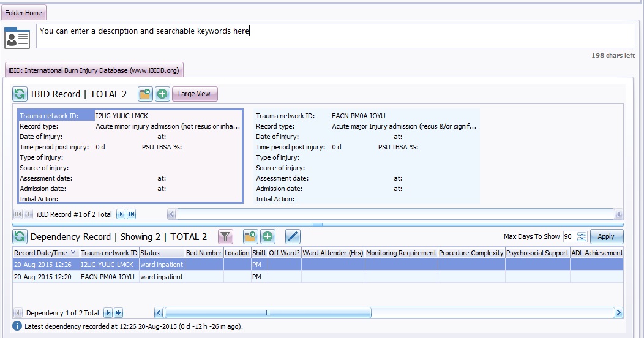Viewport: 644px width, 338px height.
Task: Refresh the IBID Record list
Action: [x=20, y=94]
